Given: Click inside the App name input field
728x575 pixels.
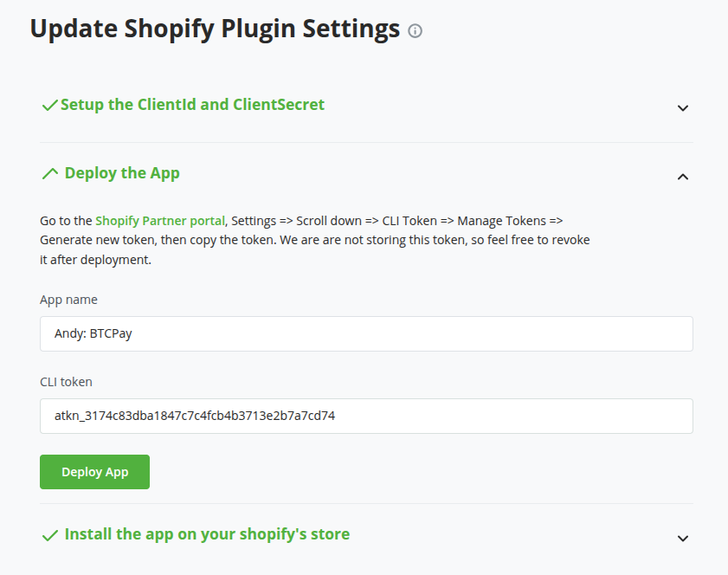Looking at the screenshot, I should click(x=365, y=333).
